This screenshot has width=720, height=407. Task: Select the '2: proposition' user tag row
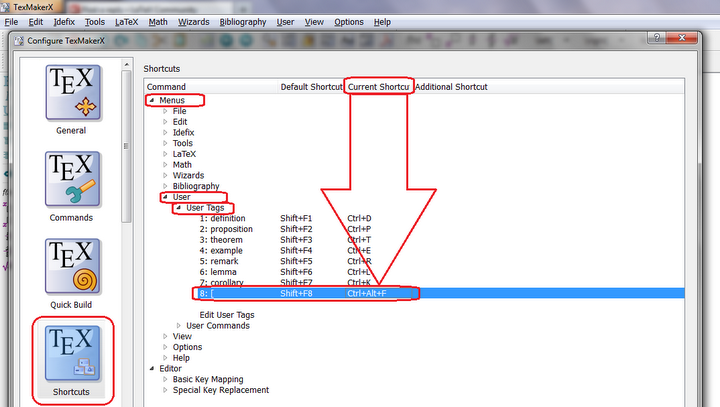(226, 229)
